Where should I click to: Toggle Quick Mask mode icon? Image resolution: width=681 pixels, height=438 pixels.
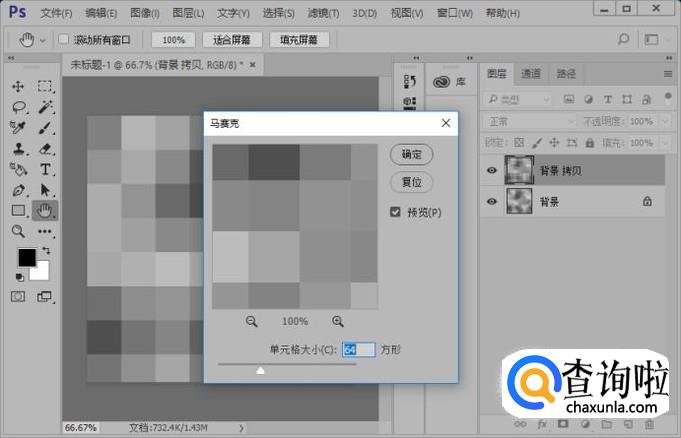coord(18,297)
